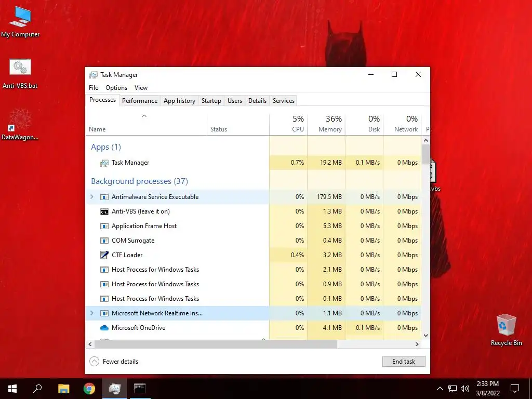The image size is (532, 399).
Task: Launch Google Chrome from the taskbar
Action: point(89,389)
